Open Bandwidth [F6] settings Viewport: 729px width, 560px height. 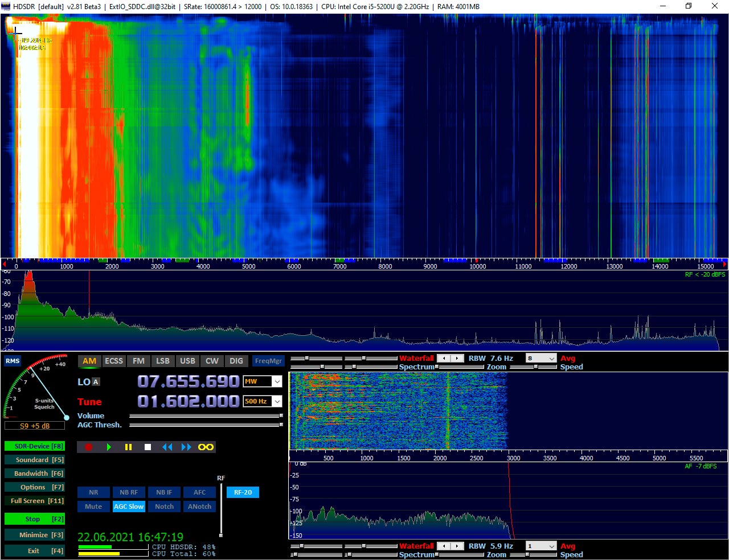coord(34,473)
